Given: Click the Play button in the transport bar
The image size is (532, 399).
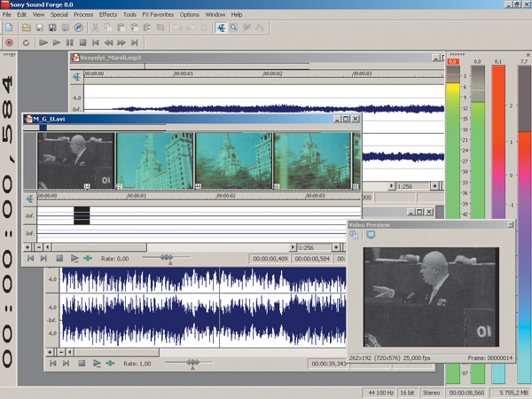Looking at the screenshot, I should 57,43.
